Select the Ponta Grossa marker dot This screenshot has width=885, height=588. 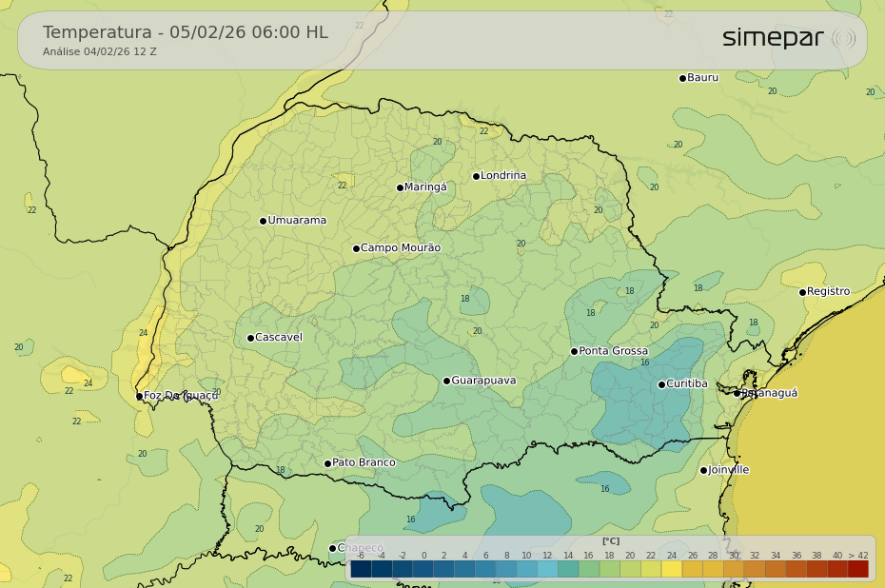[x=574, y=351]
